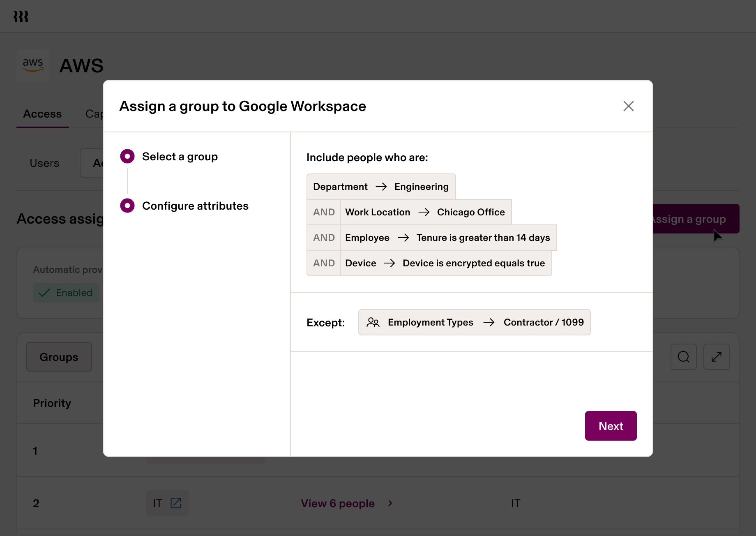Expand chevron next to View 6 people
Image resolution: width=756 pixels, height=536 pixels.
pyautogui.click(x=390, y=503)
